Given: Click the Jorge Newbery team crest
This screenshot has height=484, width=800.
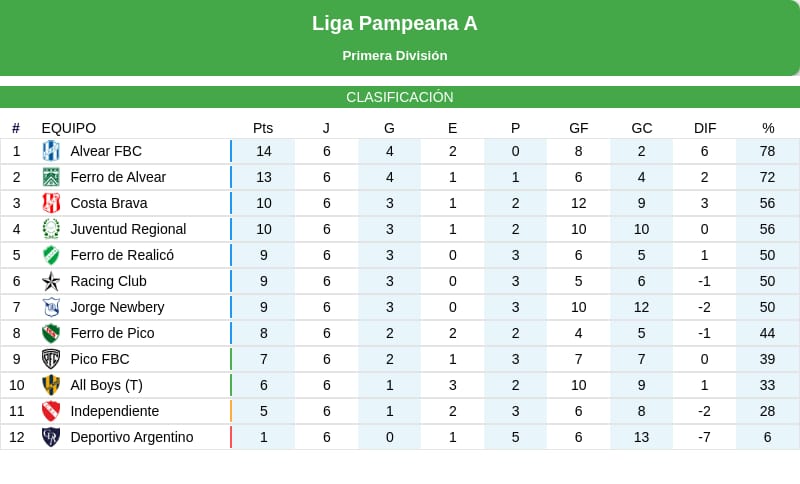Looking at the screenshot, I should point(51,307).
